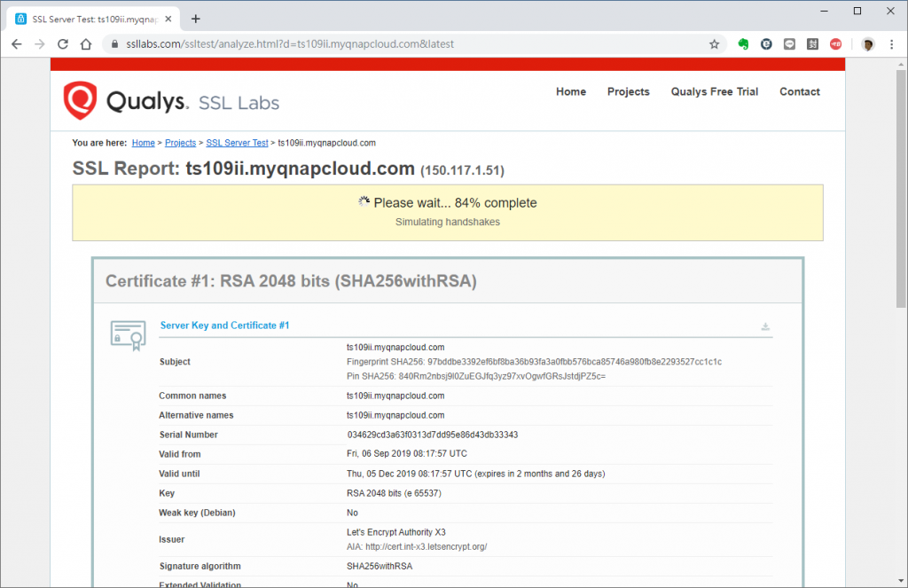Open the Chrome profile avatar
This screenshot has height=588, width=908.
click(x=867, y=44)
